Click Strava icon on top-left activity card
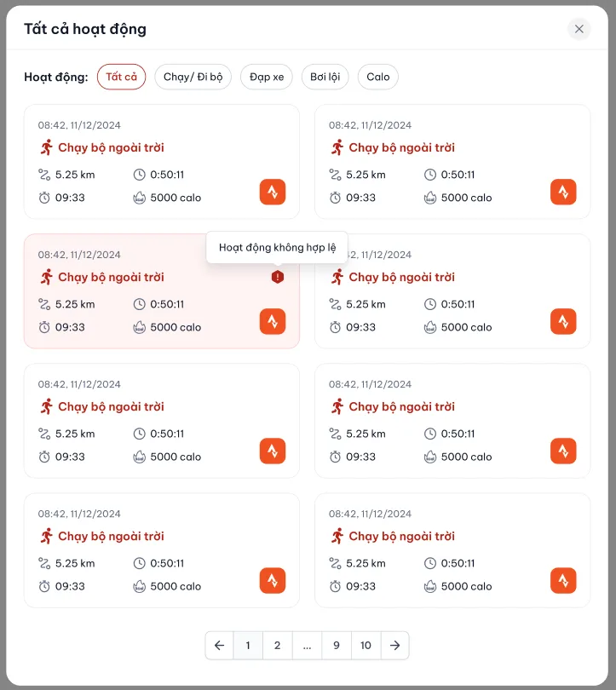Screen dimensions: 616x690 [x=273, y=193]
